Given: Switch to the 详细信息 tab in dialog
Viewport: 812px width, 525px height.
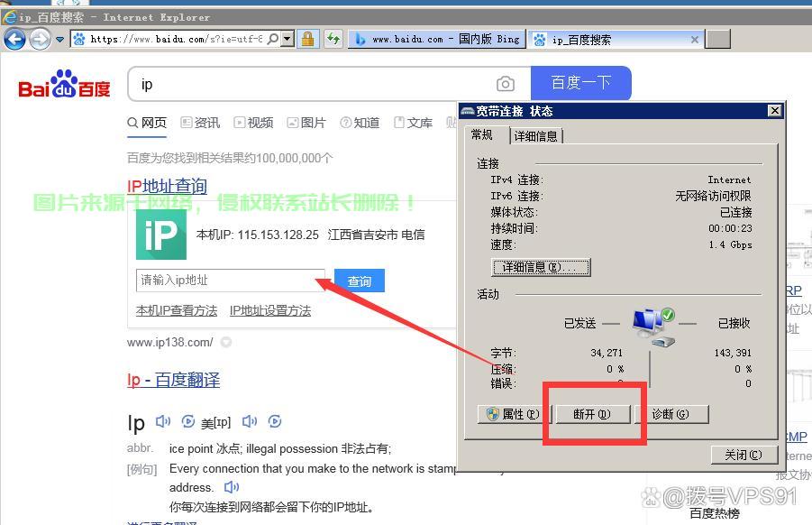Looking at the screenshot, I should 536,136.
